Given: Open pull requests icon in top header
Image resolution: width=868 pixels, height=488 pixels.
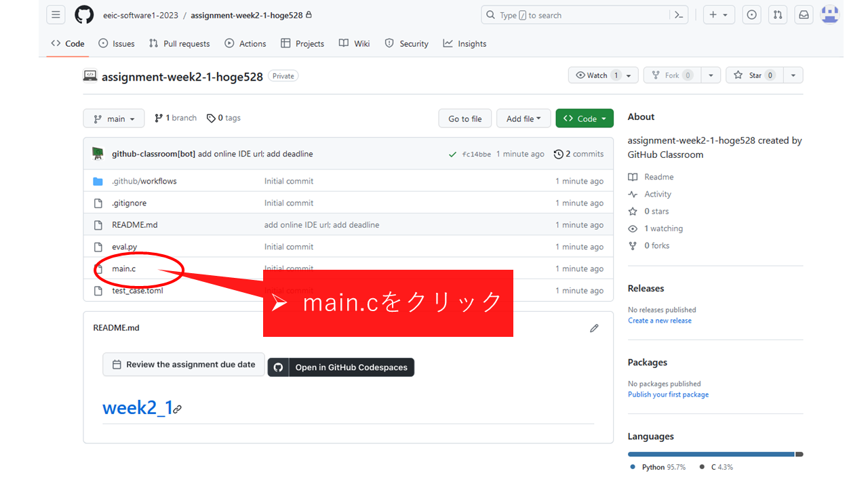Looking at the screenshot, I should 778,15.
